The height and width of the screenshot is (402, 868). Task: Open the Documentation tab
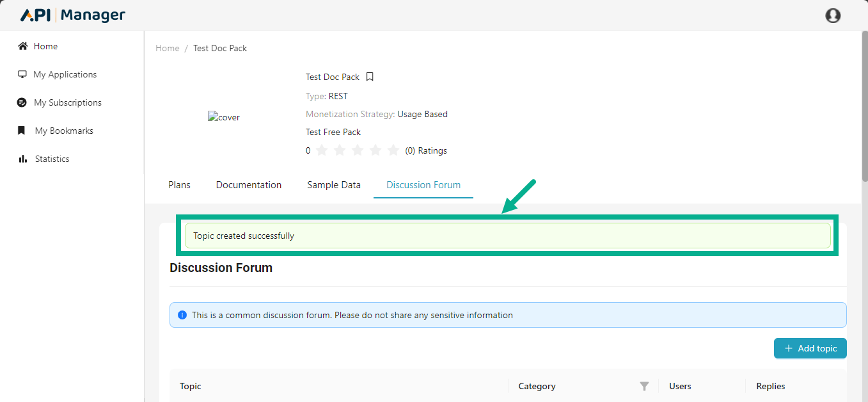(249, 185)
